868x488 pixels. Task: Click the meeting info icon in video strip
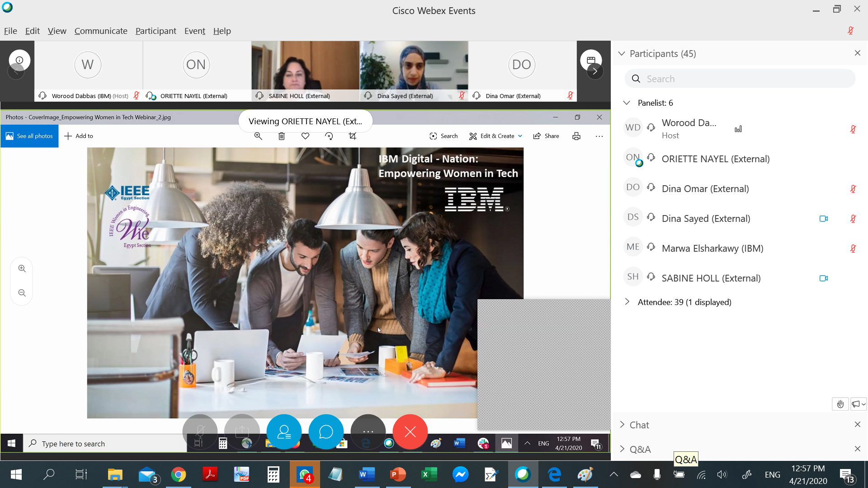pyautogui.click(x=19, y=60)
